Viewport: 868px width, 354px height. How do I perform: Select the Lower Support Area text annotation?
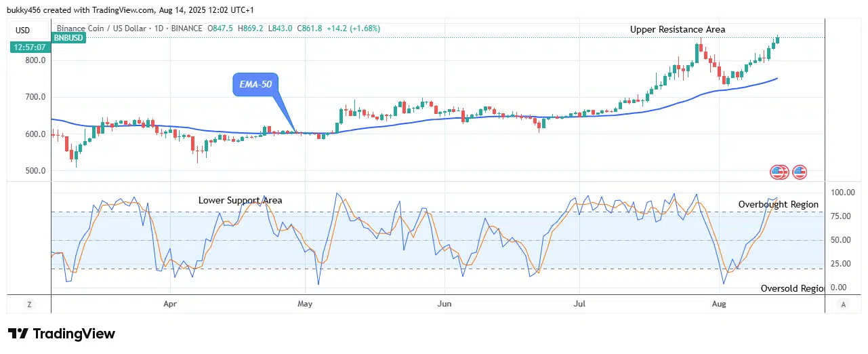tap(241, 201)
